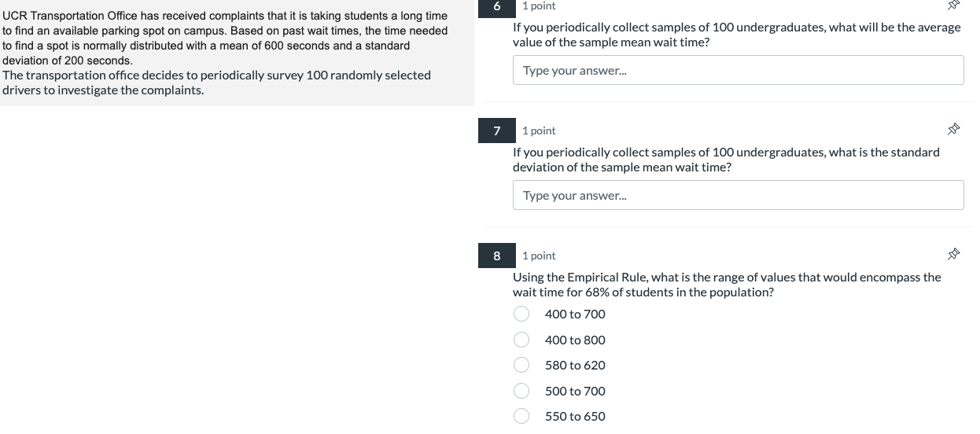The height and width of the screenshot is (434, 980).
Task: Click the "1 point" label on question 8
Action: [539, 256]
